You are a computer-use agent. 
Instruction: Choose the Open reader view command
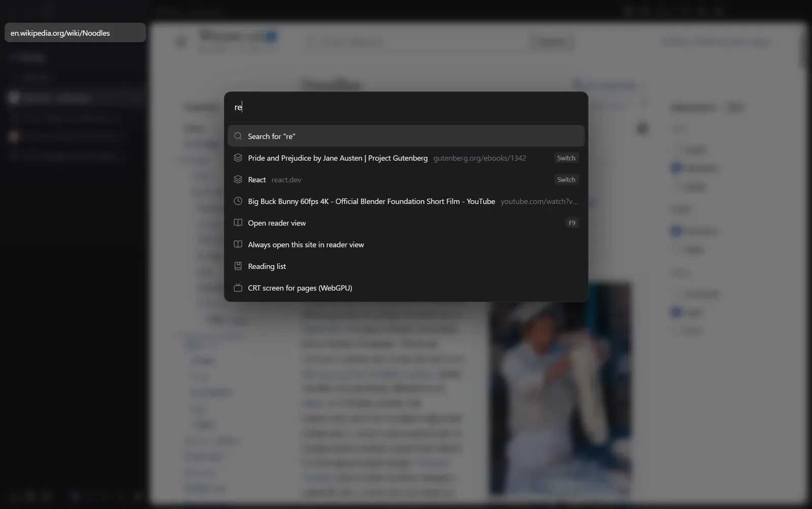click(406, 223)
